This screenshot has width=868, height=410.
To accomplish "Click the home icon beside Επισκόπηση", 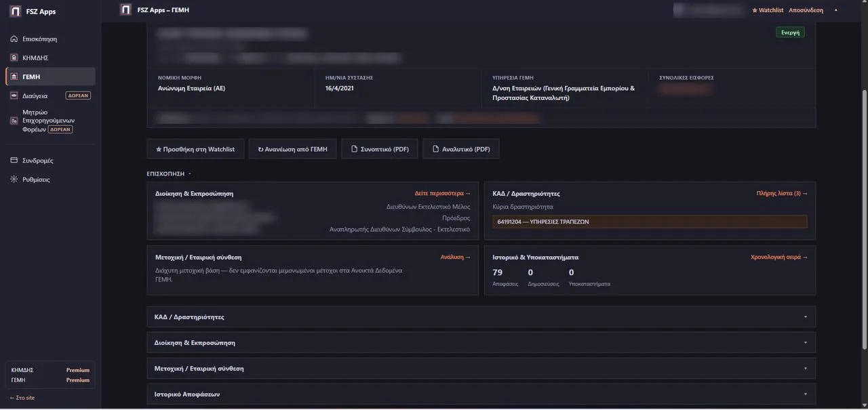I will tap(14, 39).
